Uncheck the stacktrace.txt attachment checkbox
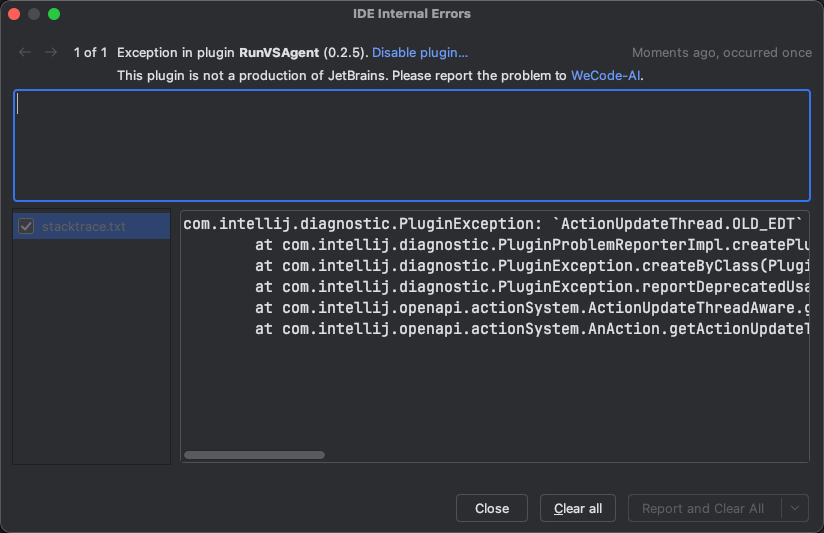Screen dimensions: 824x533 [x=26, y=226]
